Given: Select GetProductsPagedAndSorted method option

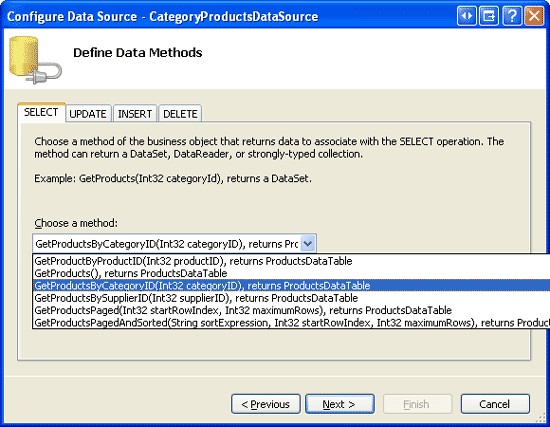Looking at the screenshot, I should point(291,322).
